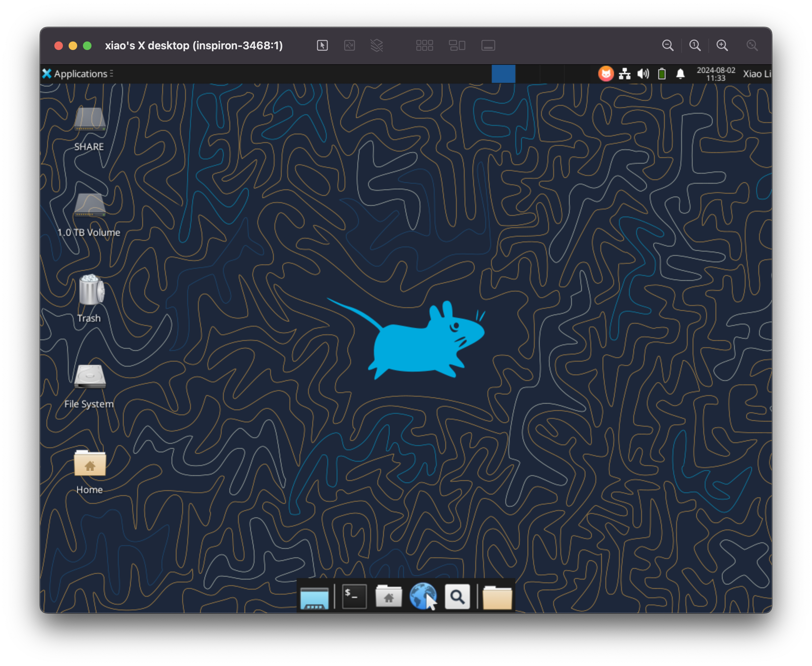Click the Show Desktop dock icon
The image size is (812, 666).
coord(314,598)
